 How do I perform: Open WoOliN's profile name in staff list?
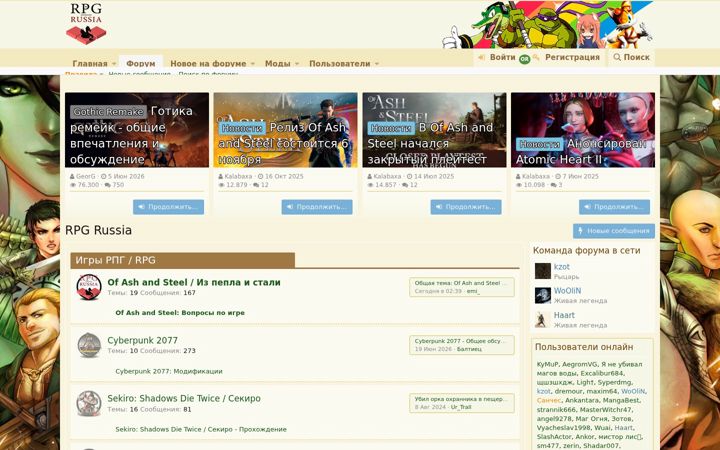pos(568,291)
